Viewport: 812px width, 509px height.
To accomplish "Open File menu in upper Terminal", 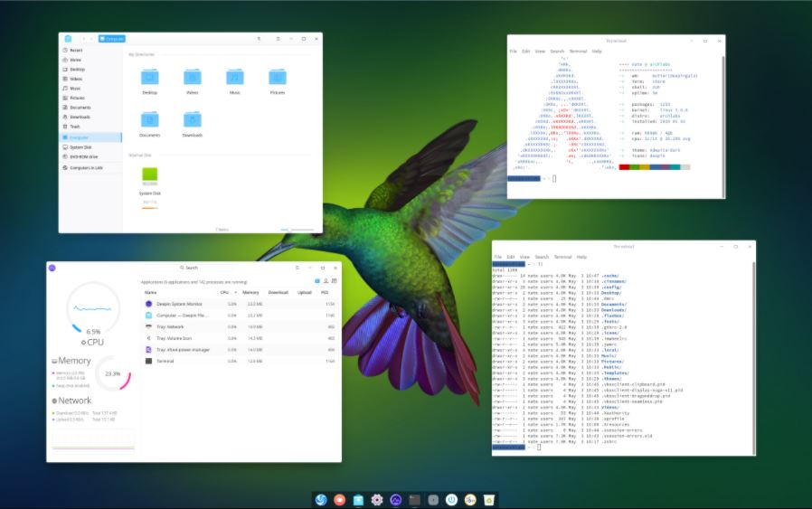I will pyautogui.click(x=514, y=52).
